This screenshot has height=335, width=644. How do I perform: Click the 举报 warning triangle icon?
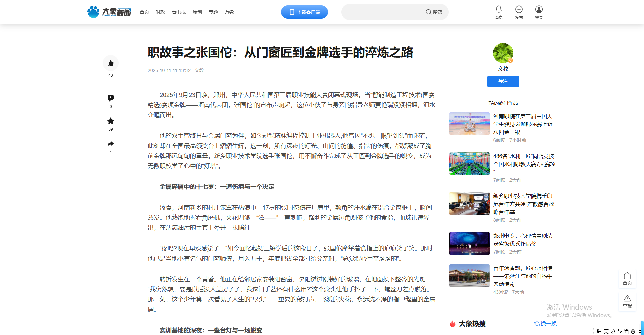coord(627,299)
